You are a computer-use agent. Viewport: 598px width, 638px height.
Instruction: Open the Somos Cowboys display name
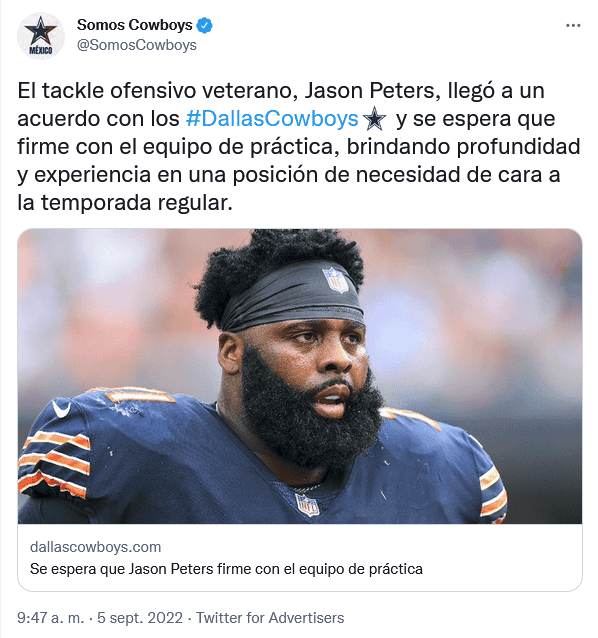[135, 25]
